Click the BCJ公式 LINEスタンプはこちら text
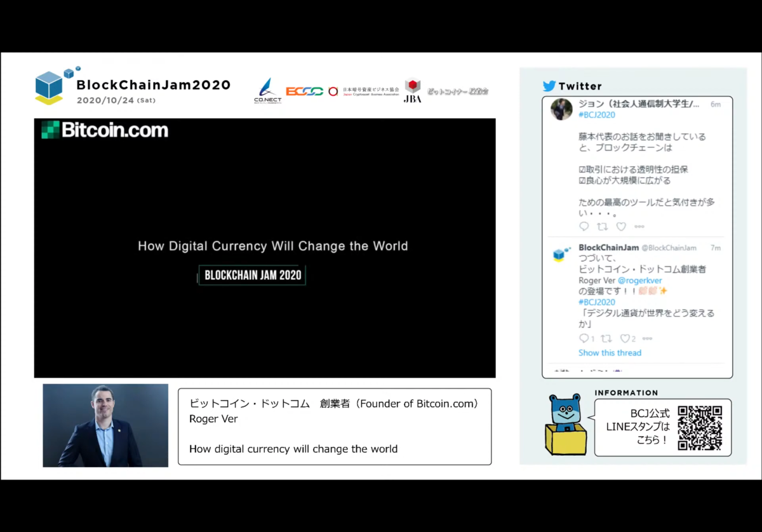Screen dimensions: 762x532 click(x=638, y=427)
